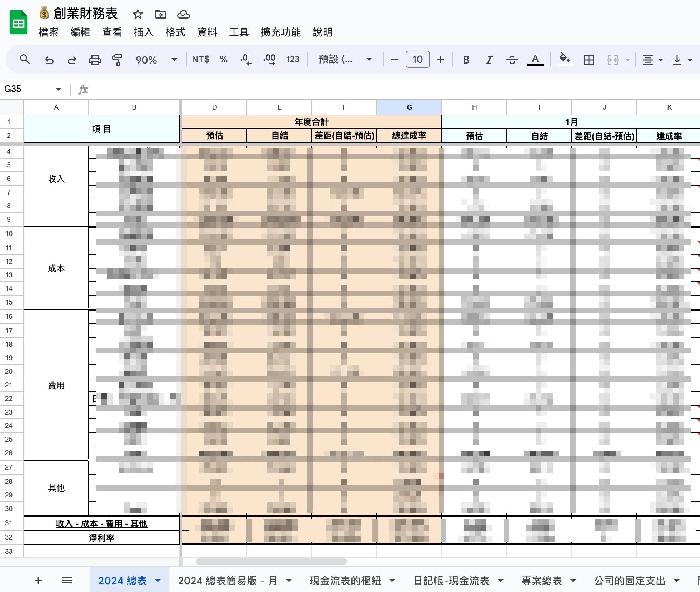The width and height of the screenshot is (700, 592).
Task: Star the 創業財務表 document
Action: click(137, 14)
